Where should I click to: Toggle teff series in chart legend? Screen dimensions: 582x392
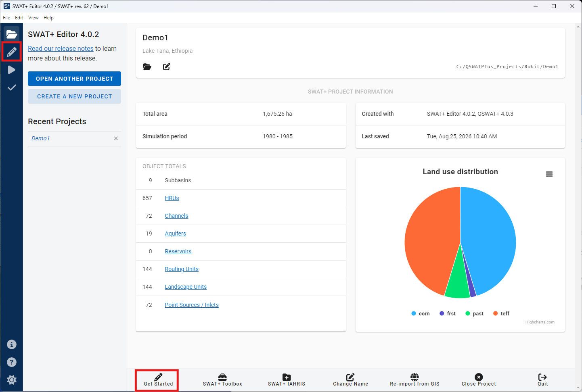coord(501,313)
